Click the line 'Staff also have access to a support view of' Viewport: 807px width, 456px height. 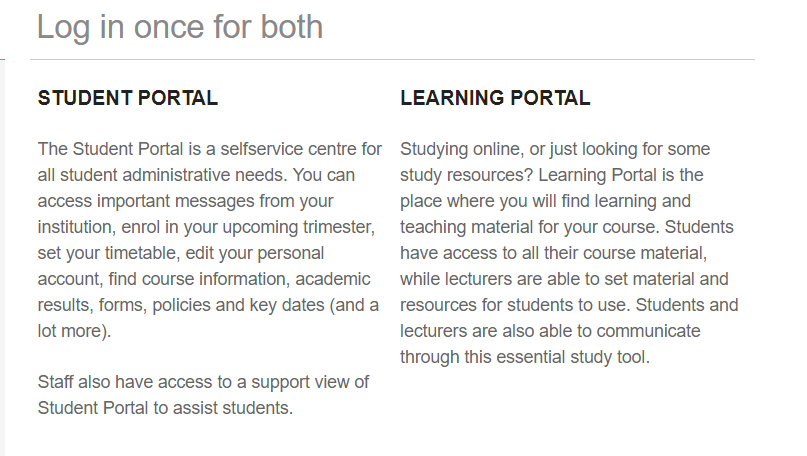[x=203, y=382]
